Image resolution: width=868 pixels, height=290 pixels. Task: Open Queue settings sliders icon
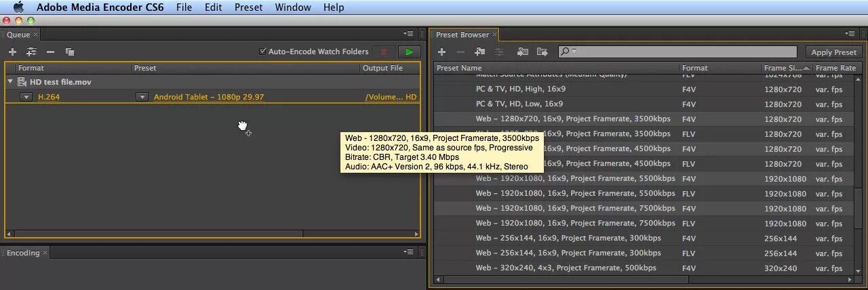click(31, 51)
